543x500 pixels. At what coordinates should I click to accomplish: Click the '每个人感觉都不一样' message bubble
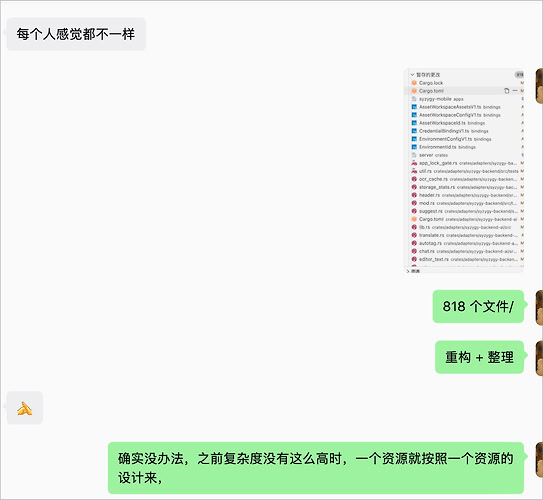coord(76,34)
